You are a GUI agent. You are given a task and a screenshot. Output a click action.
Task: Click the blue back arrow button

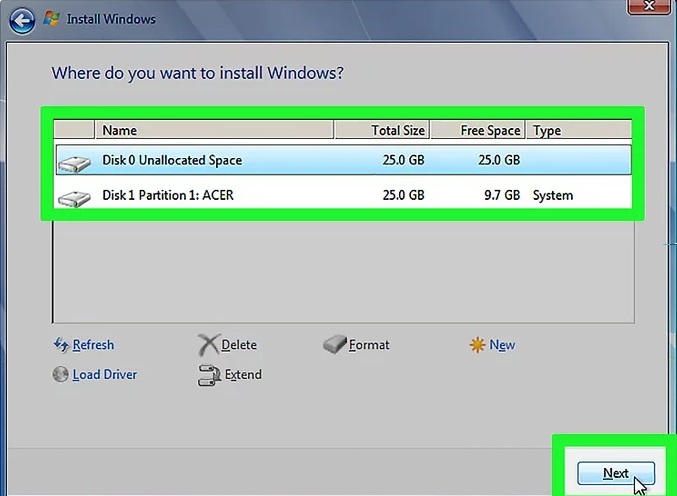[x=22, y=20]
